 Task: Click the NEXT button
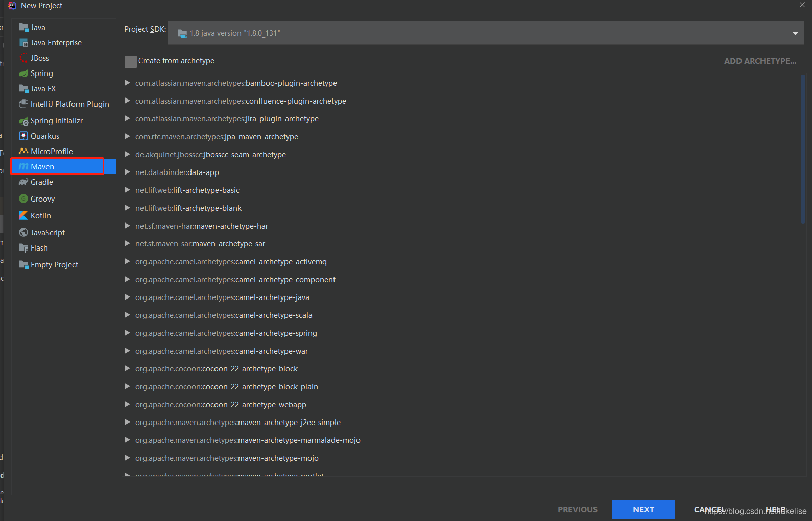tap(643, 509)
